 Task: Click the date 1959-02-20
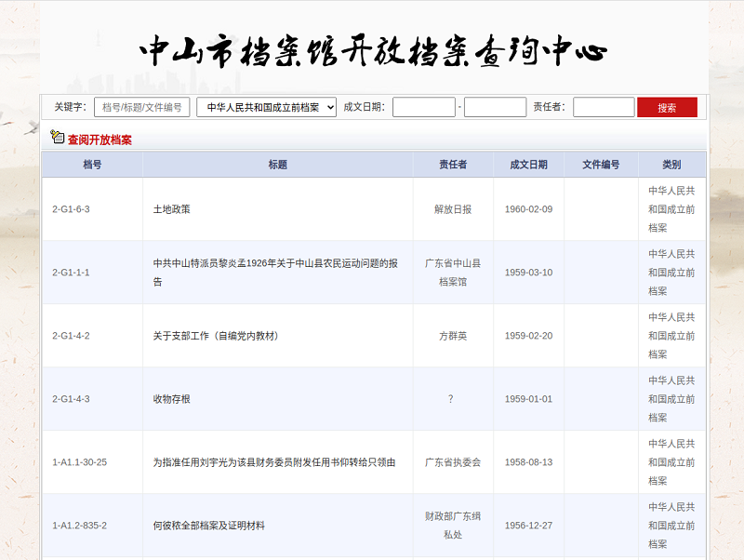[x=528, y=336]
